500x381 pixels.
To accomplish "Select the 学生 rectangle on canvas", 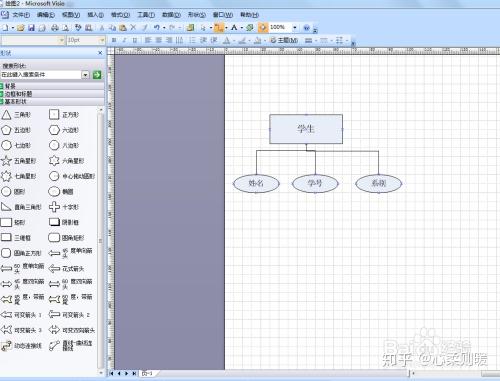I will 306,129.
